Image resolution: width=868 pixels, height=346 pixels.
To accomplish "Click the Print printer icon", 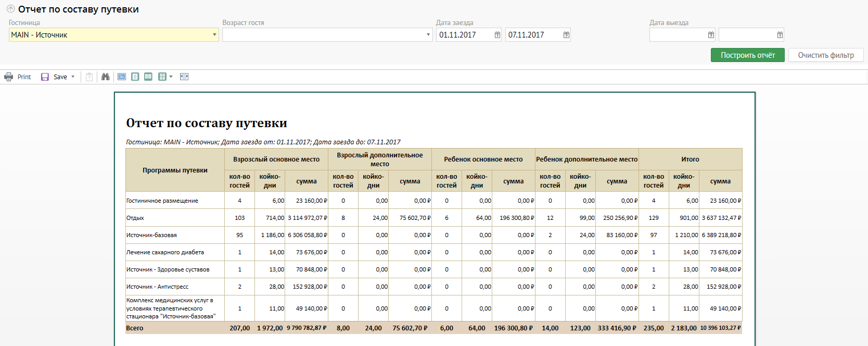I will point(9,77).
